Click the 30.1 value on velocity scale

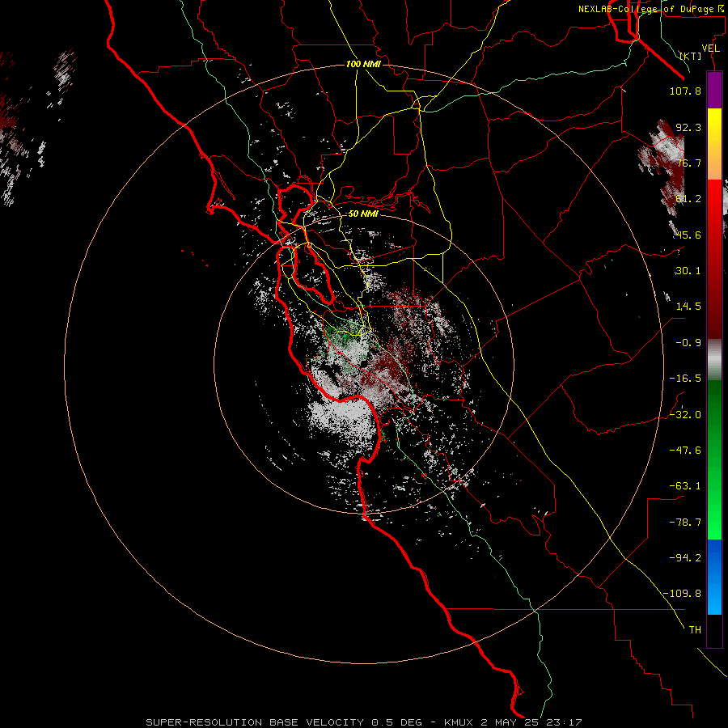[688, 271]
